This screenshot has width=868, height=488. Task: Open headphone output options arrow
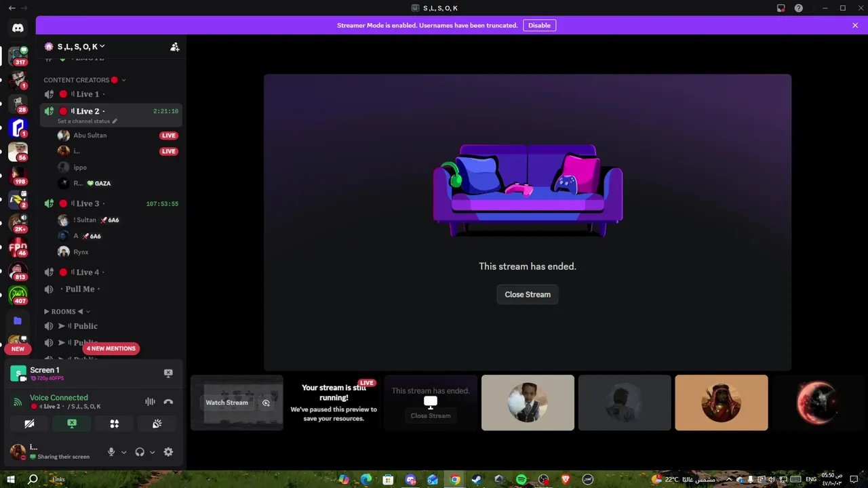(152, 452)
